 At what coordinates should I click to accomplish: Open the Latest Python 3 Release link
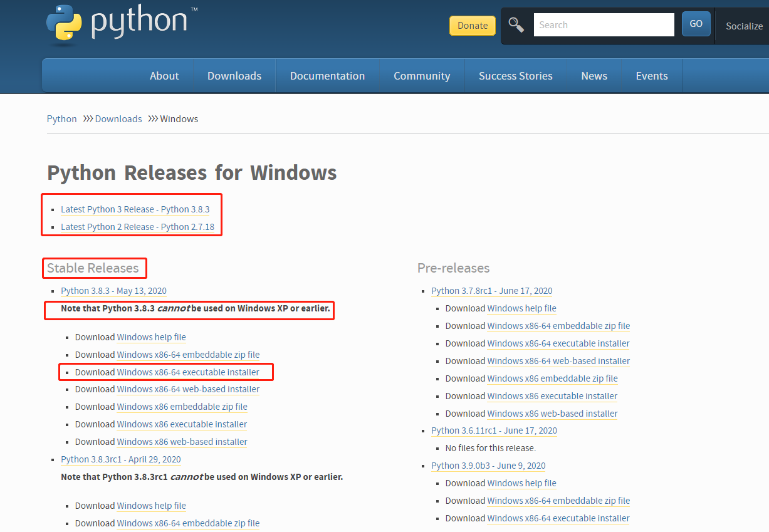point(135,209)
